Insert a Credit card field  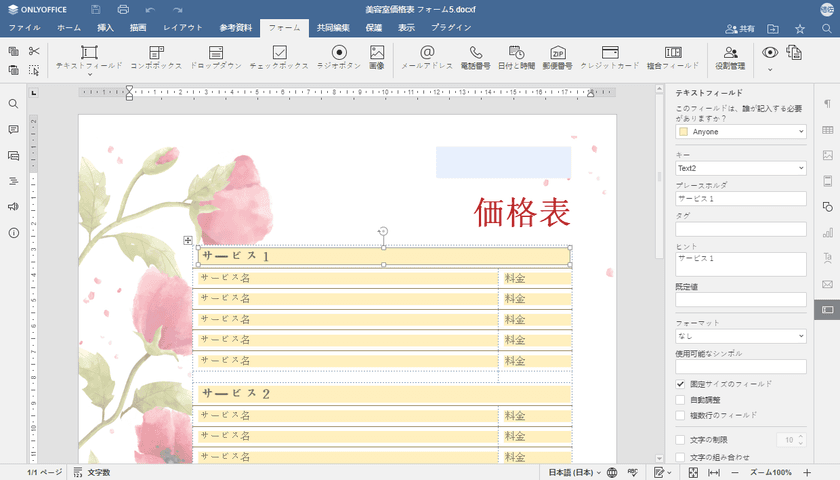click(610, 57)
